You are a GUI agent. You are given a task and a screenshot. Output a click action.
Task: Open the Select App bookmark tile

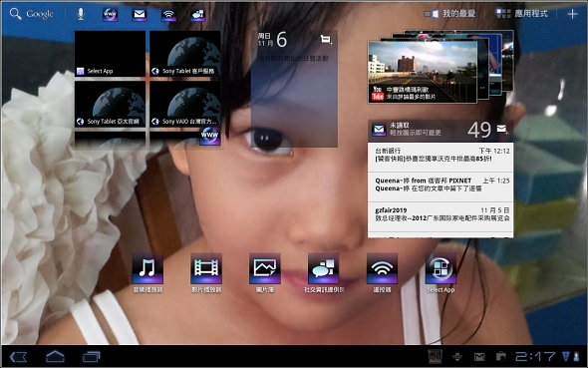coord(110,54)
